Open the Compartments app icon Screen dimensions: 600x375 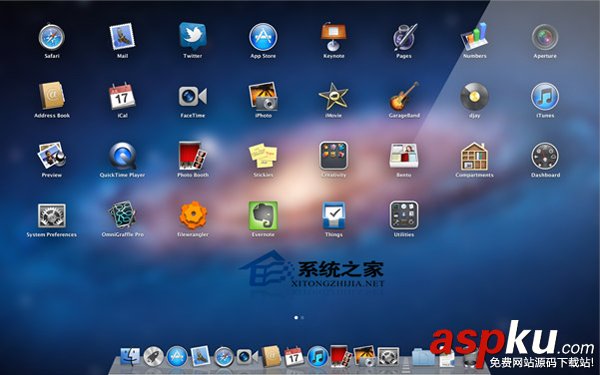pyautogui.click(x=474, y=156)
